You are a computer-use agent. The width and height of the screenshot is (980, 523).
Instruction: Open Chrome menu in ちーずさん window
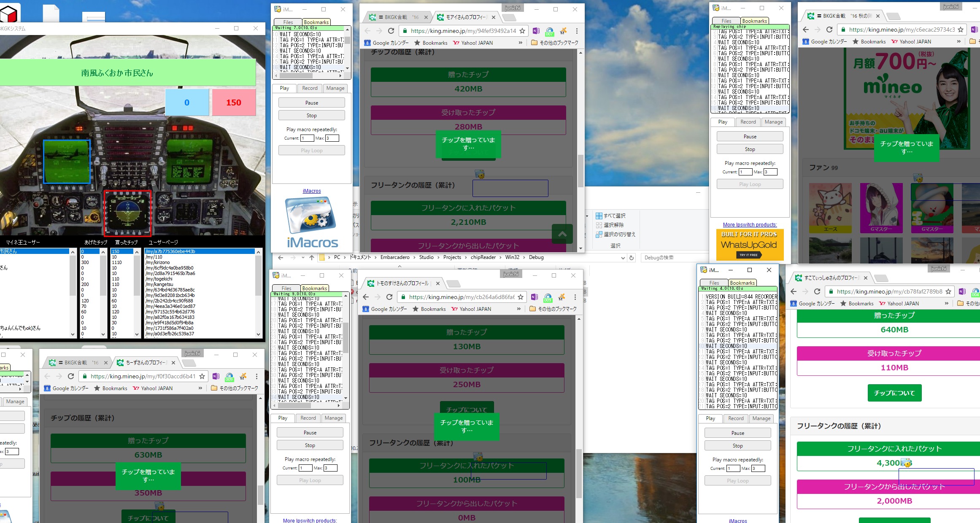coord(256,376)
